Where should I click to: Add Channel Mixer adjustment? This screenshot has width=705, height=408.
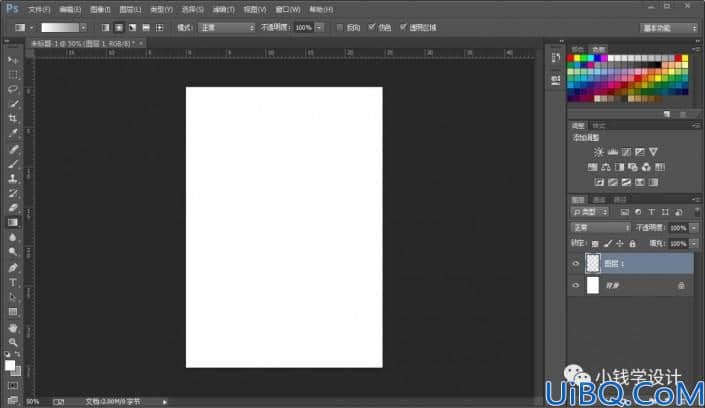coord(646,167)
